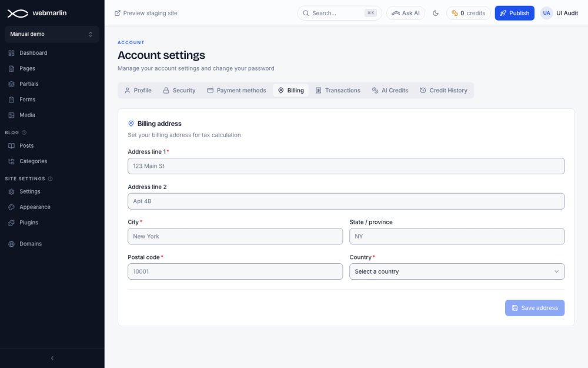Image resolution: width=588 pixels, height=368 pixels.
Task: Switch to the Credit History tab
Action: tap(443, 91)
